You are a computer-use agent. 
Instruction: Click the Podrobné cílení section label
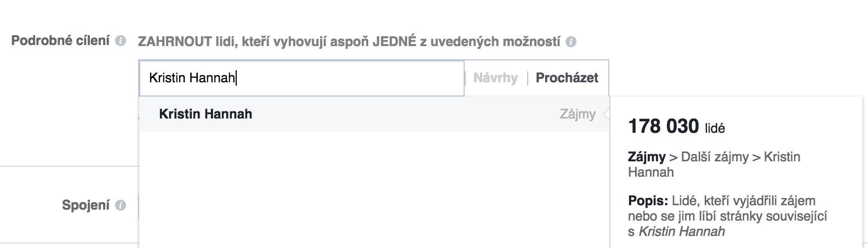click(x=60, y=41)
